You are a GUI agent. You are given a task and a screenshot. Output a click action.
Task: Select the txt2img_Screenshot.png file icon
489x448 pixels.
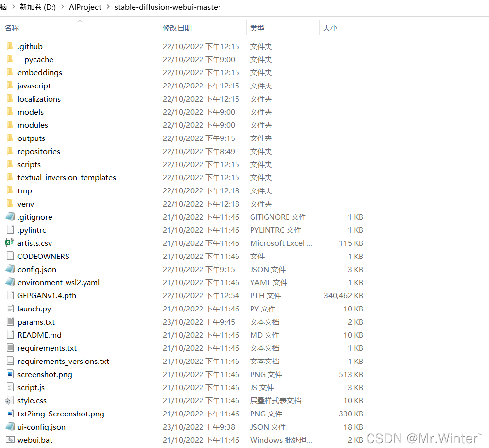10,414
